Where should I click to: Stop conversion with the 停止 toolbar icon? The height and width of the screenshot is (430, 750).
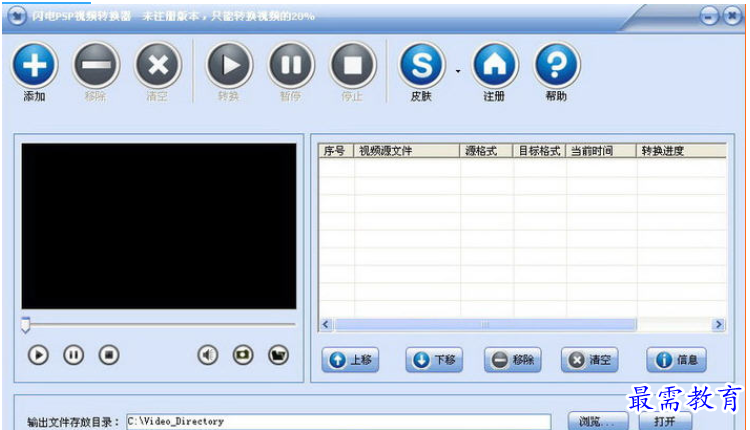pyautogui.click(x=353, y=65)
